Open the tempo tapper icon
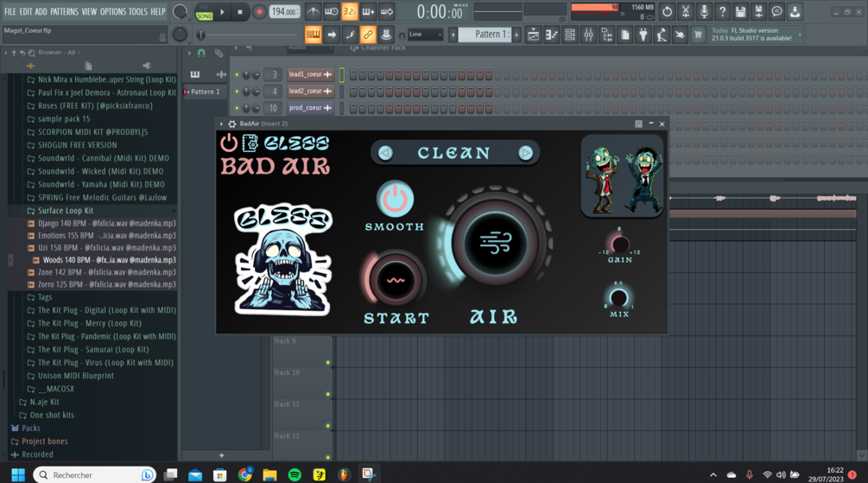 (x=662, y=35)
